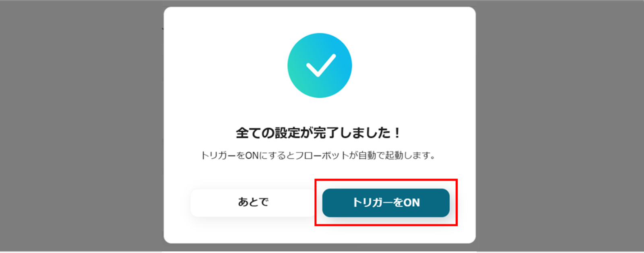
Task: Click the gradient circle success icon
Action: pyautogui.click(x=320, y=65)
